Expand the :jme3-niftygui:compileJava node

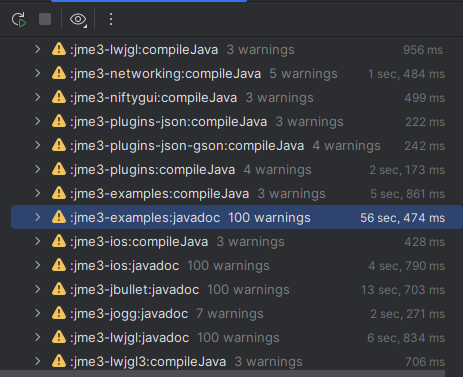coord(38,98)
